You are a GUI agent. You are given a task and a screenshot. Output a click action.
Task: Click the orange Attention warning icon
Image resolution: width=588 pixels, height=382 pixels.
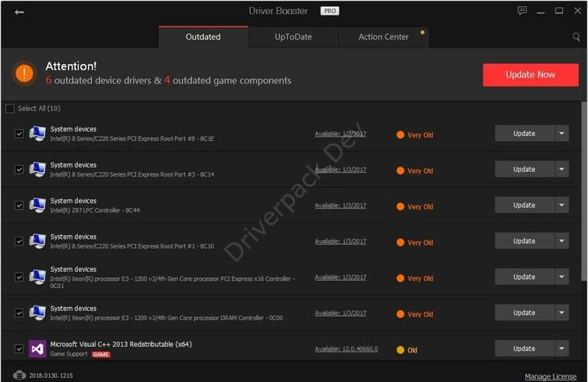click(x=24, y=73)
